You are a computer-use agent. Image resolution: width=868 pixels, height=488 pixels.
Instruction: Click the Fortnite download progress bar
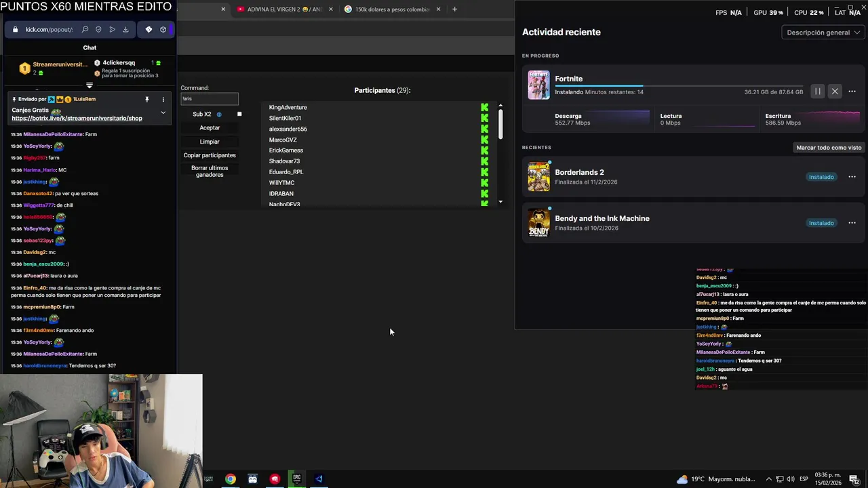pyautogui.click(x=679, y=85)
